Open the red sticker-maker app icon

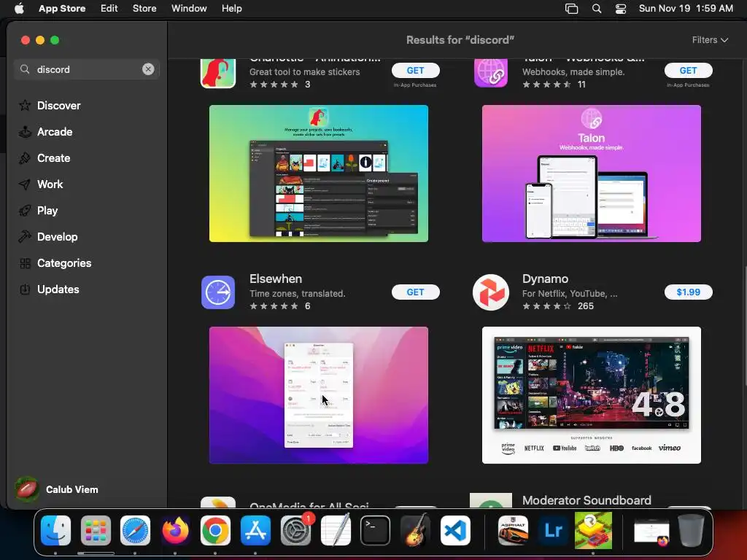(218, 72)
